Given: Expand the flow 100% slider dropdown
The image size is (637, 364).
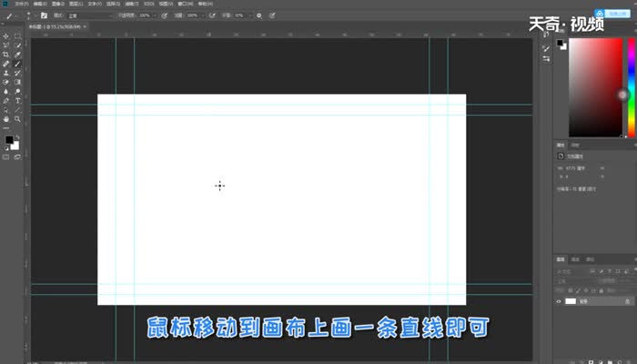Looking at the screenshot, I should [202, 15].
